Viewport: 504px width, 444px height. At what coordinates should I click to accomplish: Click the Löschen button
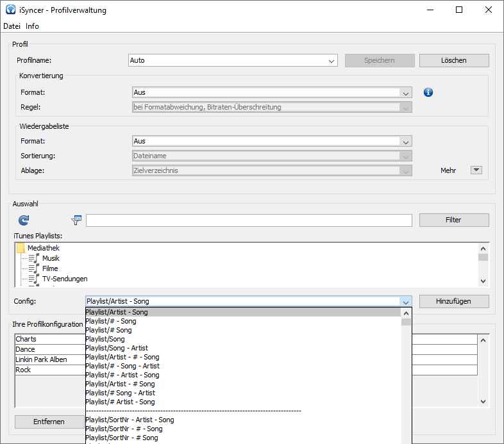[x=454, y=60]
